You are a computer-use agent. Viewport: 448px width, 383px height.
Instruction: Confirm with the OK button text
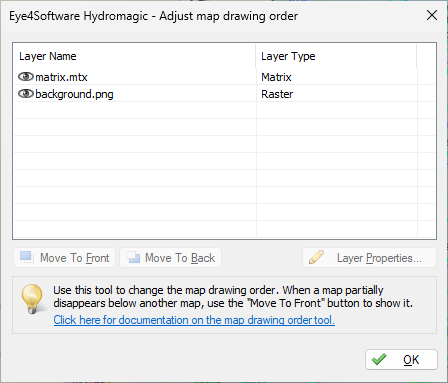tap(411, 360)
